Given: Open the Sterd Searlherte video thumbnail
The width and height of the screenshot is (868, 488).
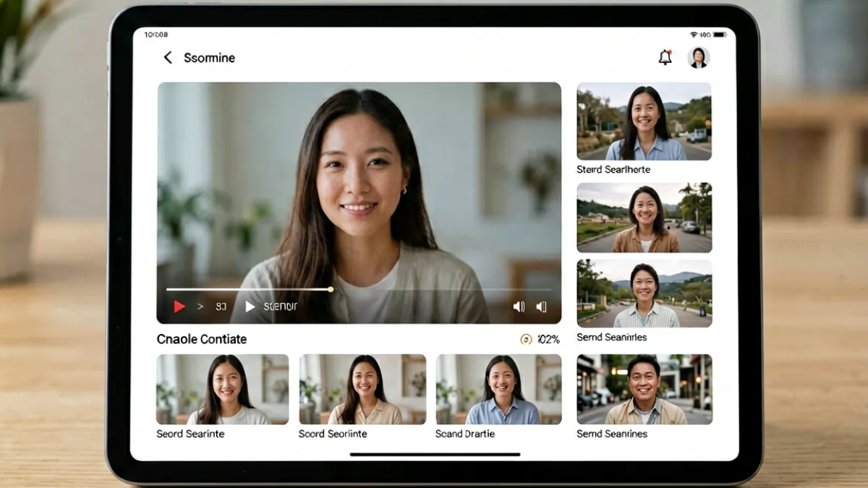Looking at the screenshot, I should pyautogui.click(x=644, y=121).
